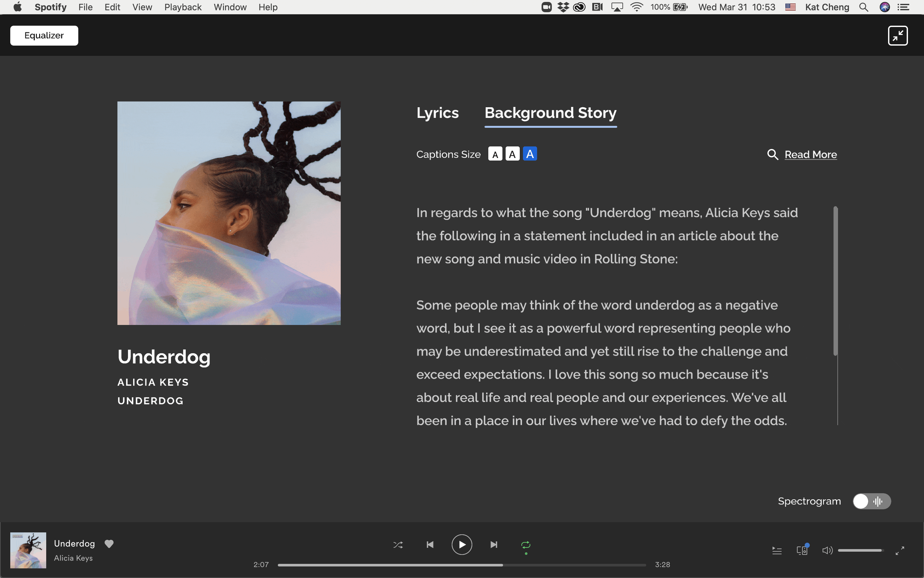Open the Equalizer
The width and height of the screenshot is (924, 578).
44,36
